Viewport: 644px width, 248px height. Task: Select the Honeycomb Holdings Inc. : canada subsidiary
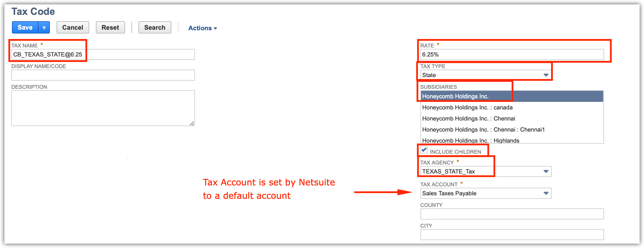[x=467, y=107]
